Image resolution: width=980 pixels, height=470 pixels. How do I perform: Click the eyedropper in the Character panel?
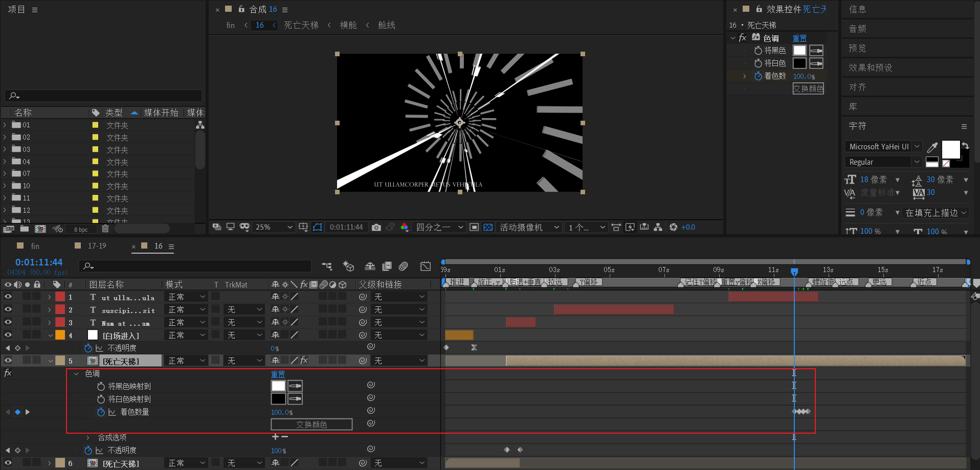(932, 148)
